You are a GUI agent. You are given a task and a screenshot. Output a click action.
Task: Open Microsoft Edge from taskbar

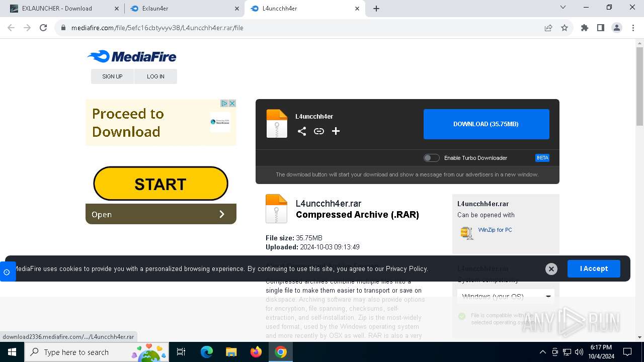(x=207, y=352)
